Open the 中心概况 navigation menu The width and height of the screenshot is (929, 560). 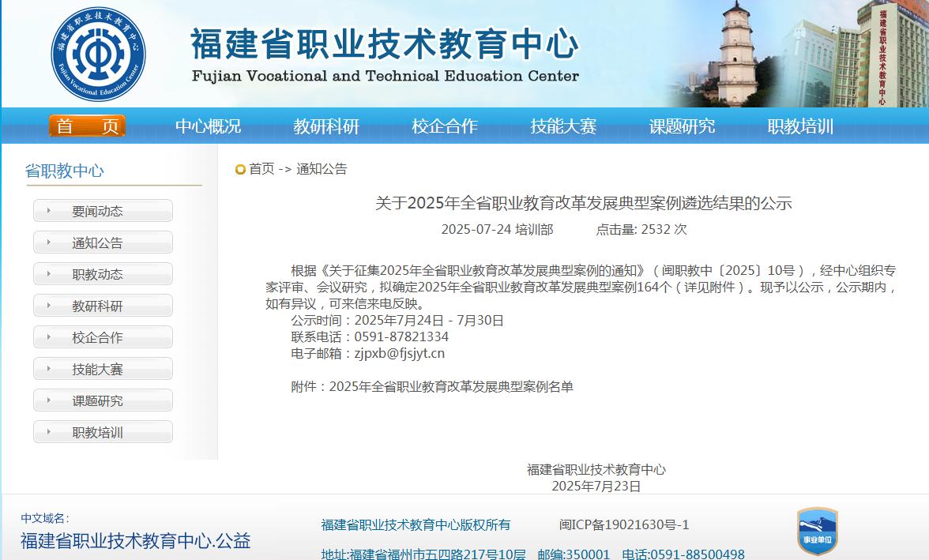point(208,126)
